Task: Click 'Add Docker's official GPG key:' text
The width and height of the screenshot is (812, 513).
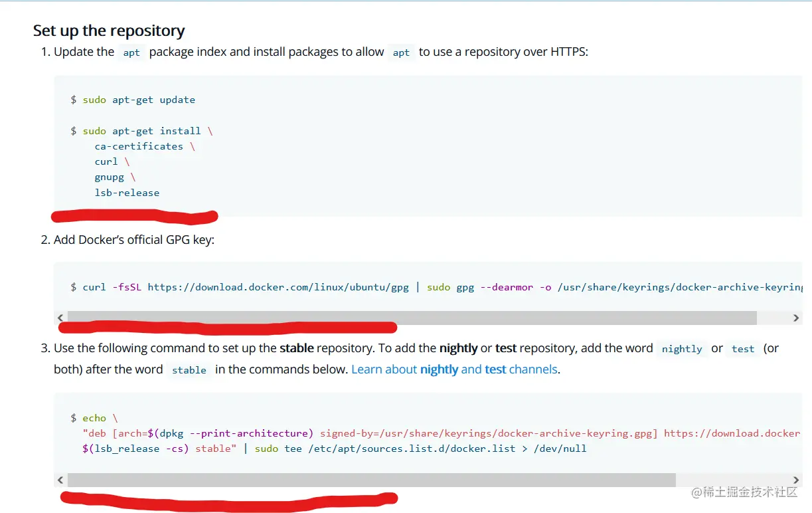Action: click(x=134, y=240)
